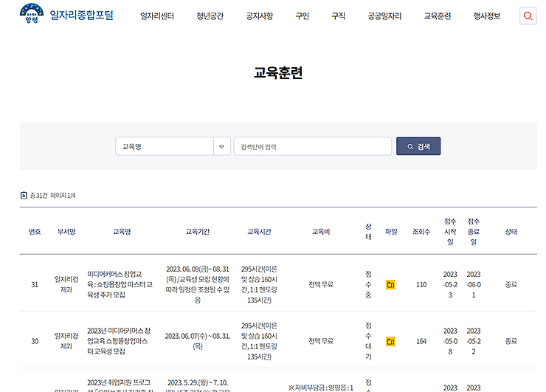Screen dimensions: 546x392
Task: Click the 교육명 column header
Action: coord(122,232)
